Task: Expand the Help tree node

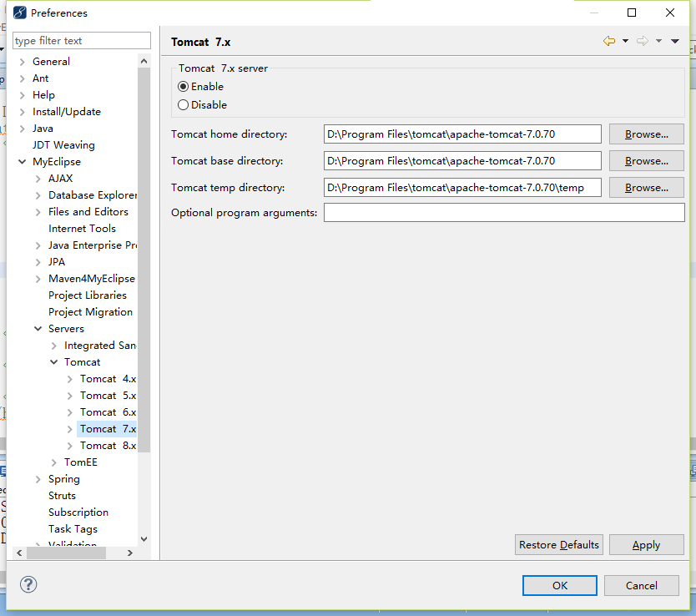Action: pyautogui.click(x=23, y=95)
